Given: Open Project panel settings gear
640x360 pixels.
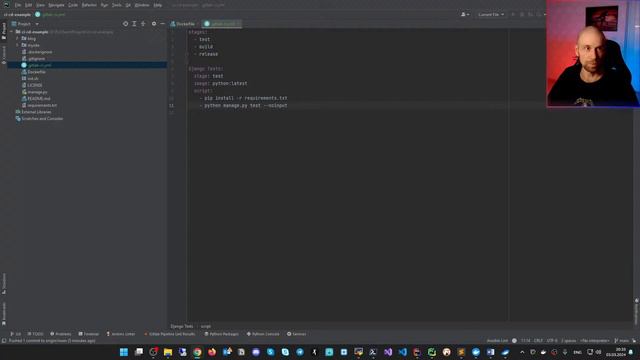Looking at the screenshot, I should tap(154, 24).
